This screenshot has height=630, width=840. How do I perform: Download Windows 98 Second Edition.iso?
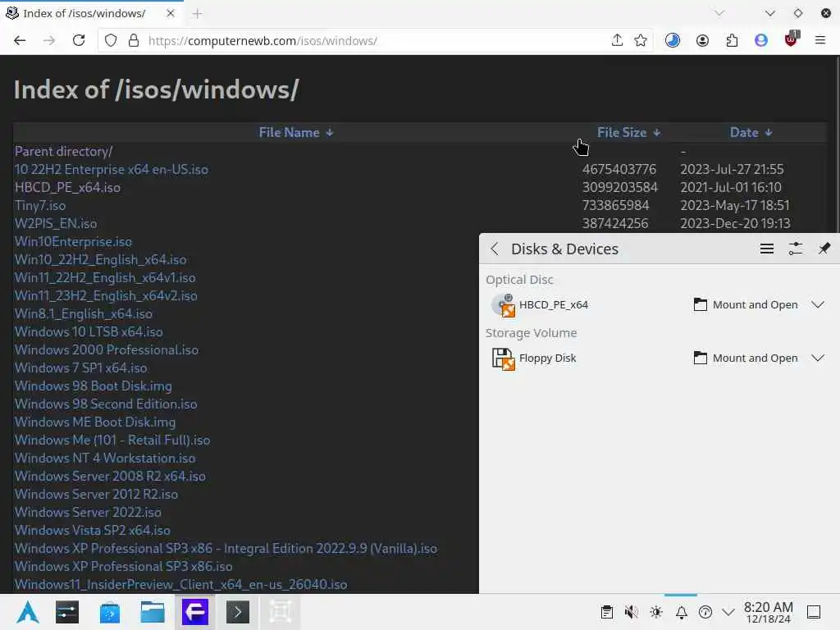106,404
